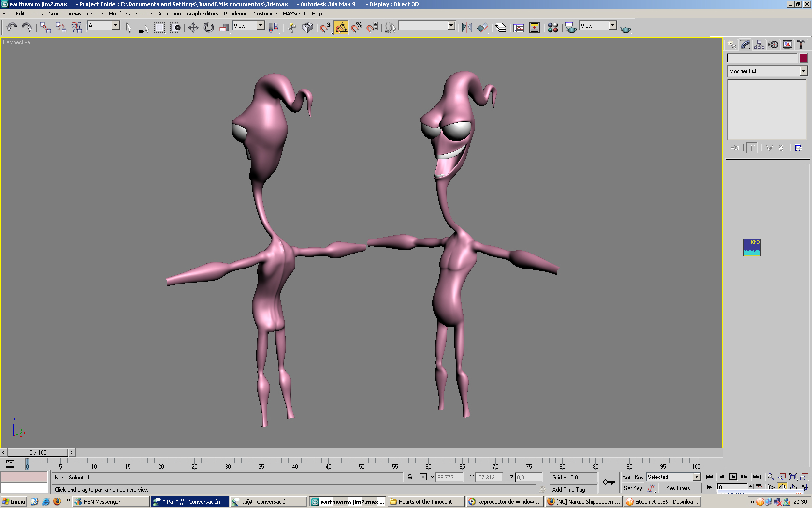Open the Rendering menu
Screen dimensions: 812x508
[236, 14]
